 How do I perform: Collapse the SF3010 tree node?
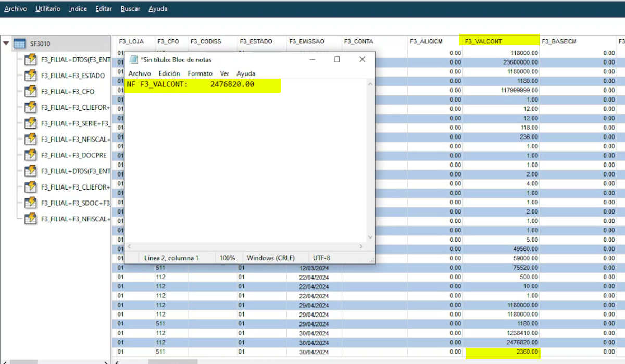(x=6, y=44)
